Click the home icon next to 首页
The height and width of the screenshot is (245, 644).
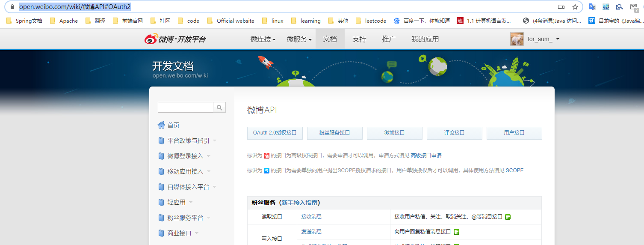(x=161, y=125)
